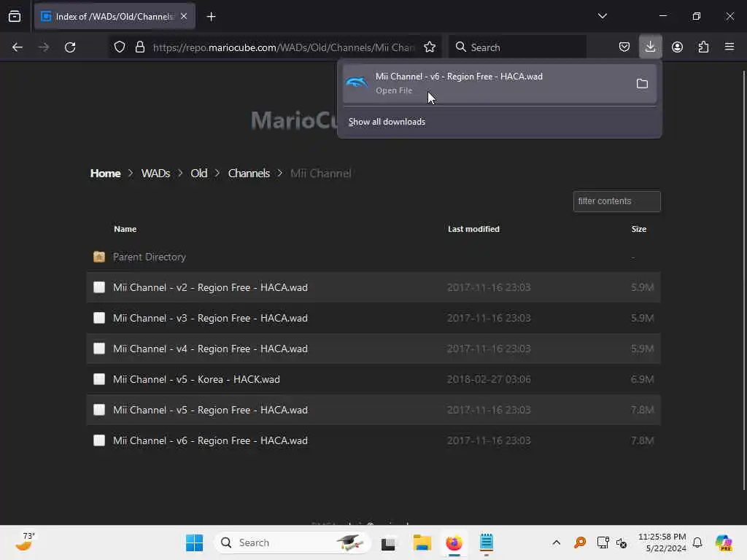The image size is (747, 560).
Task: Go to Home breadcrumb
Action: point(105,174)
